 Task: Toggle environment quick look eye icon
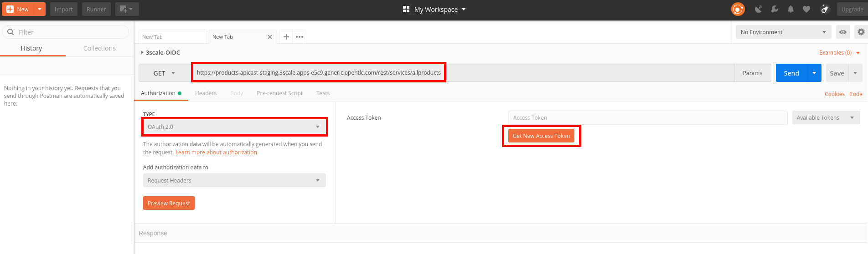[x=843, y=32]
